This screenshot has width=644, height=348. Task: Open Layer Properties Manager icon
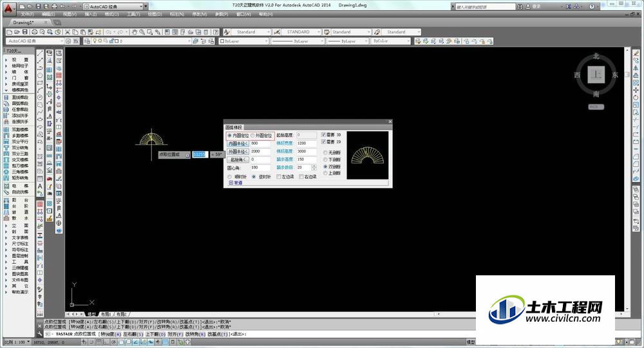click(87, 41)
